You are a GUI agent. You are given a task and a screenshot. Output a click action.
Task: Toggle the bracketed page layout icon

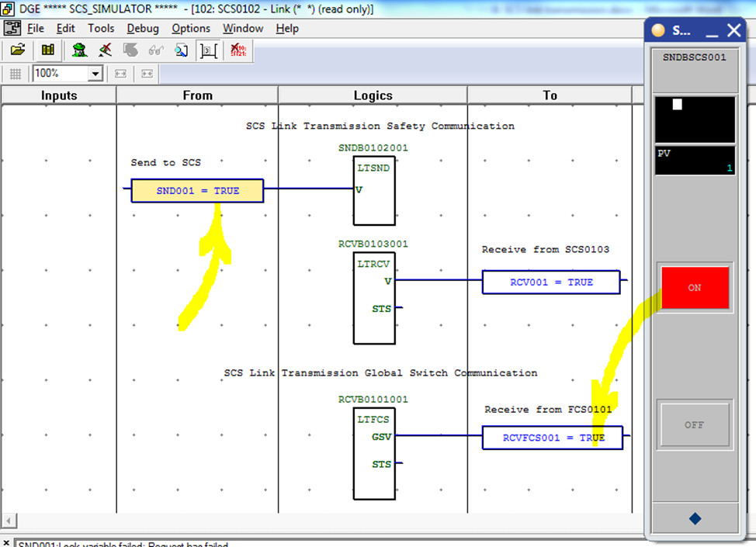click(208, 50)
